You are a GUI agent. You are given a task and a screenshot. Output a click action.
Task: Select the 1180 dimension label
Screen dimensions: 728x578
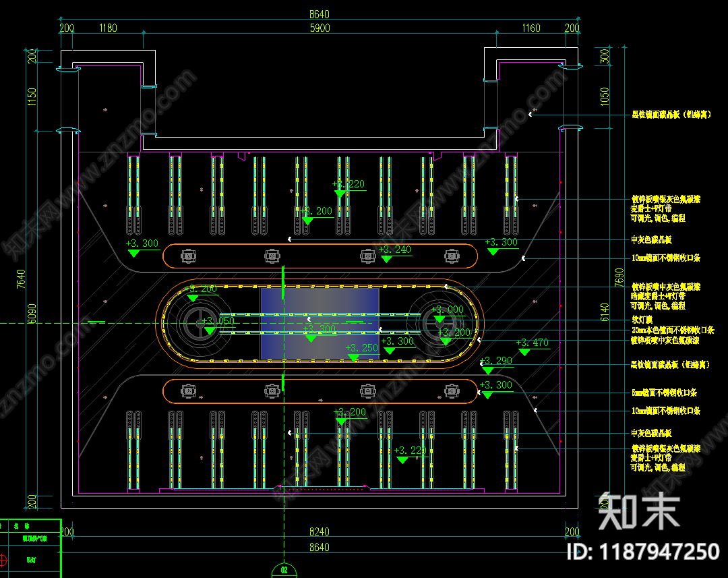pos(108,28)
